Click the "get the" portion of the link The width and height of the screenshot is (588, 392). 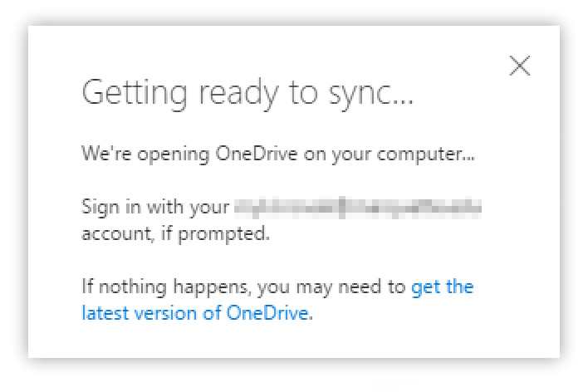(x=443, y=287)
